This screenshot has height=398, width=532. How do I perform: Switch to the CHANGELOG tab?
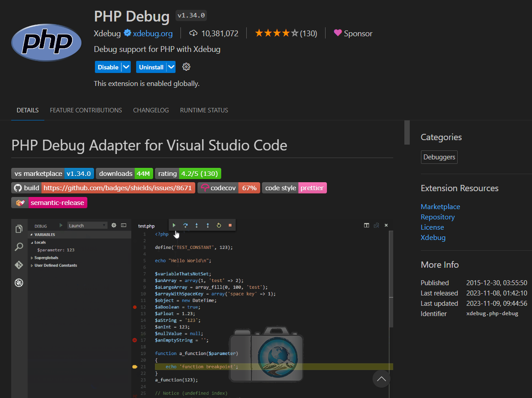click(x=151, y=110)
